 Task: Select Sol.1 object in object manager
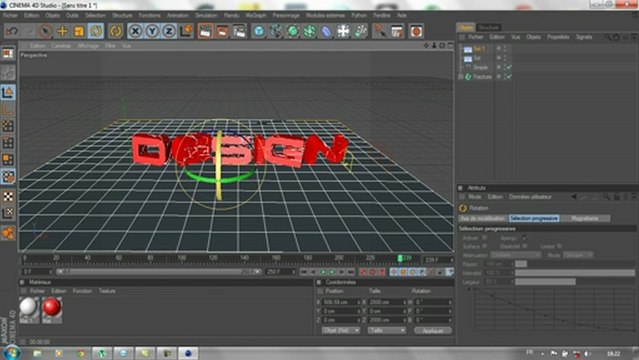point(479,49)
